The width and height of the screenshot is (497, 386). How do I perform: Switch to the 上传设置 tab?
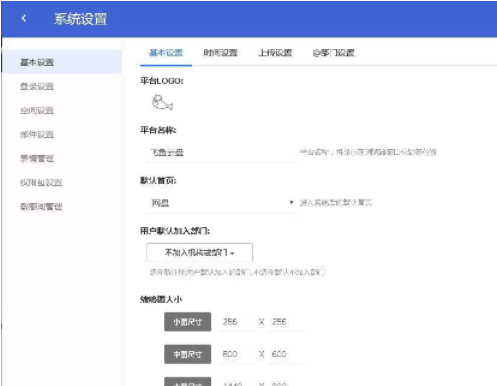275,53
